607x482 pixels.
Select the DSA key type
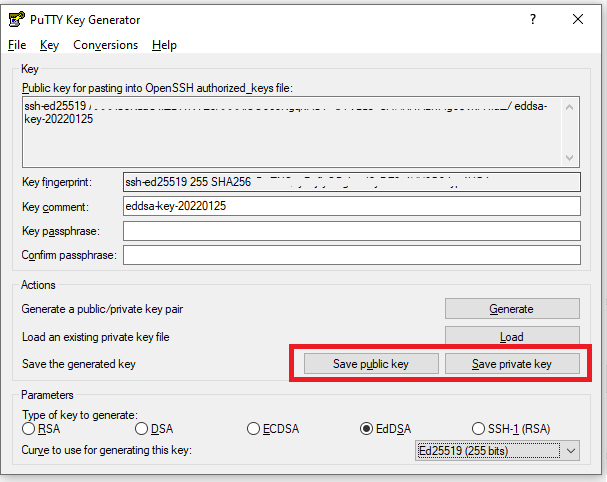click(x=154, y=429)
